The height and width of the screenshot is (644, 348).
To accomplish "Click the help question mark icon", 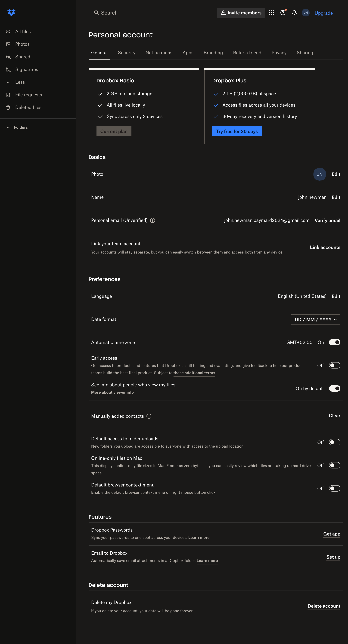I will tap(283, 12).
